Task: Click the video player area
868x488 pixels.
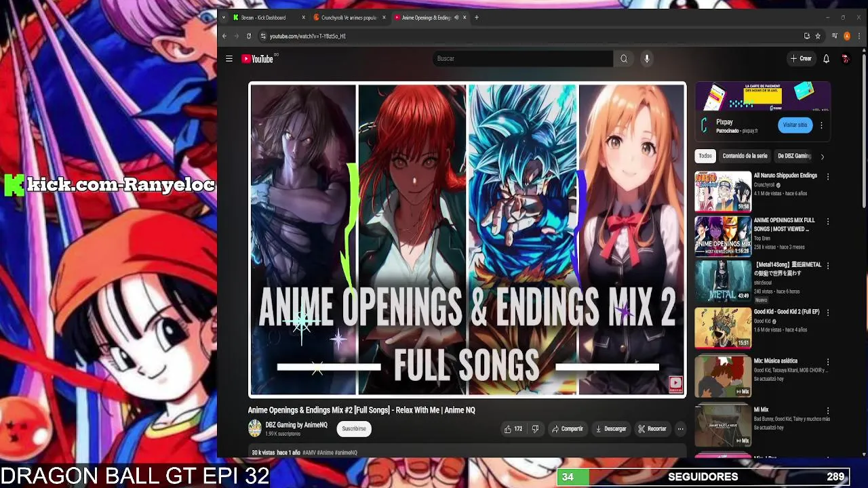Action: (x=467, y=239)
